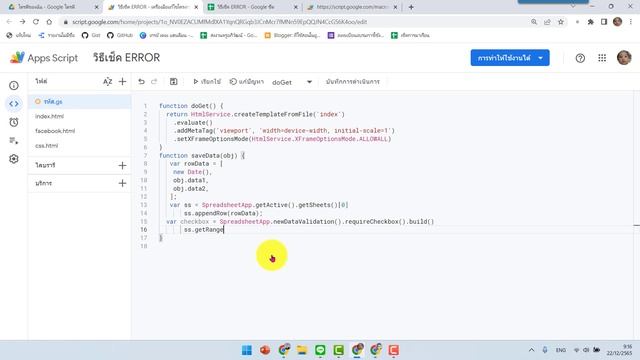Redo the last edit in the editor
Screen dimensions: 640x360
[x=154, y=82]
